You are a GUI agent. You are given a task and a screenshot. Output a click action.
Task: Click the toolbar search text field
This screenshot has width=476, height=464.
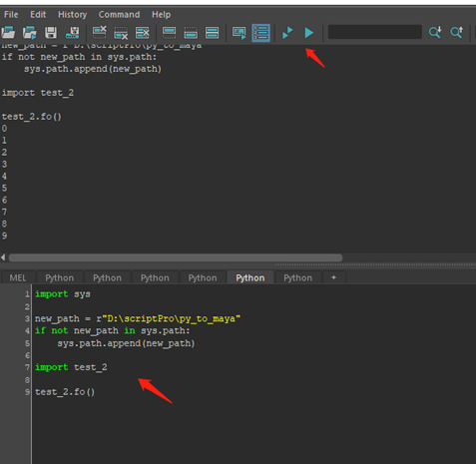[x=375, y=32]
